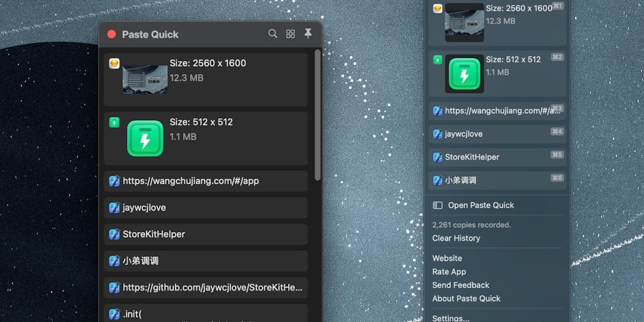
Task: Click Xcode icon beside wangchujiang.com/#/app in window
Action: pos(114,181)
